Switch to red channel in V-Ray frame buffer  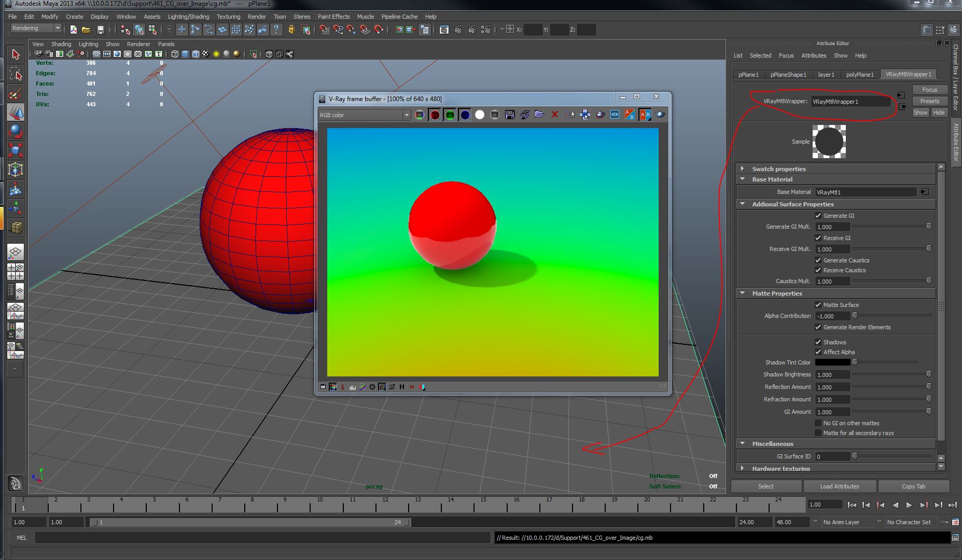tap(435, 115)
